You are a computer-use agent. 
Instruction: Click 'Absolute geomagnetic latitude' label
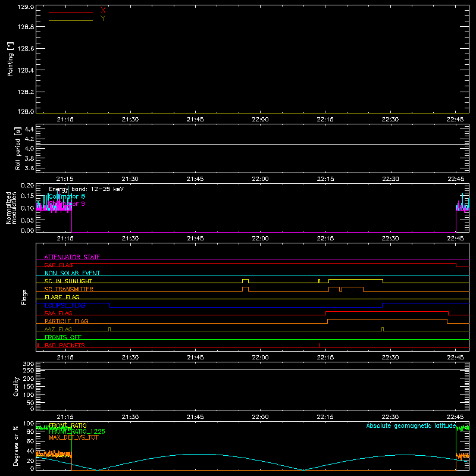click(411, 425)
